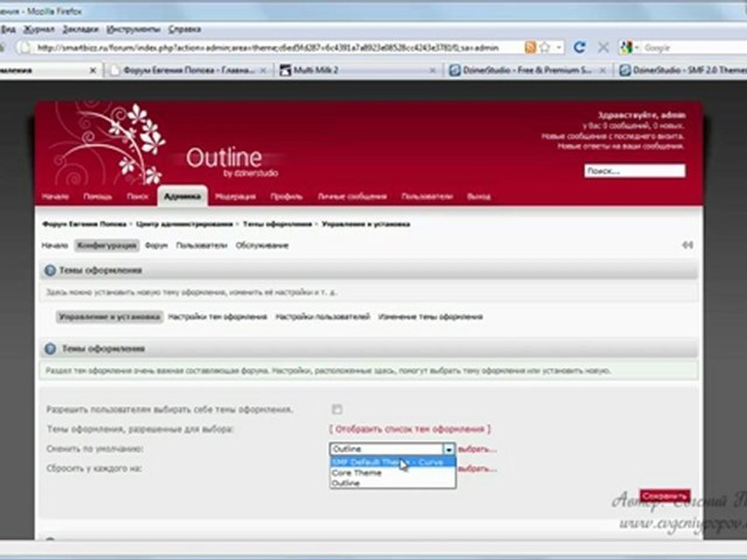Select Настройки тем оформления section tab
This screenshot has width=747, height=560.
[x=218, y=317]
